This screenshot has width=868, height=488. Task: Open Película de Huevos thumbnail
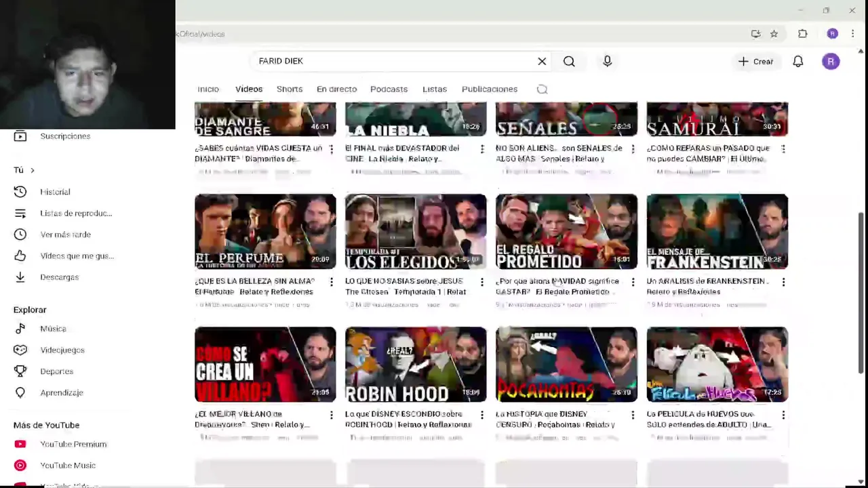click(x=717, y=365)
